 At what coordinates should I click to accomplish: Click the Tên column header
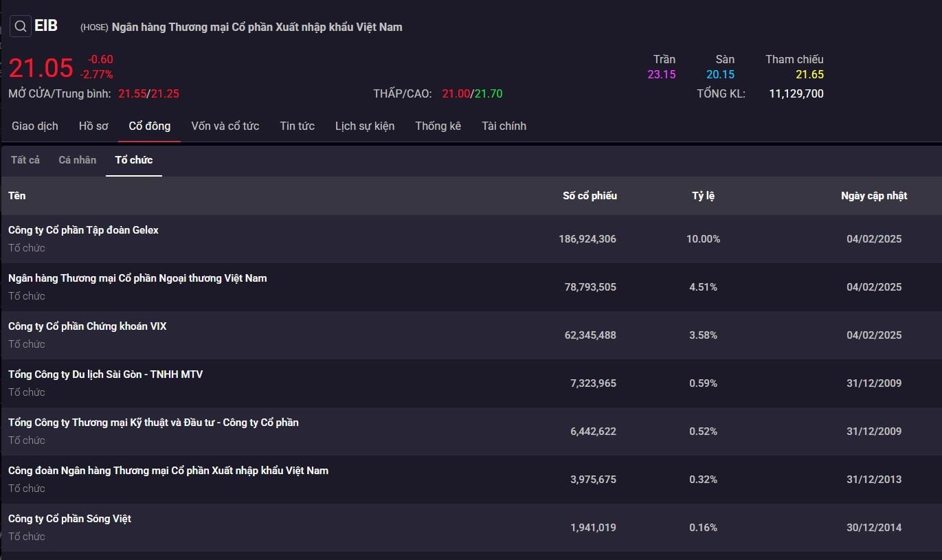tap(17, 196)
